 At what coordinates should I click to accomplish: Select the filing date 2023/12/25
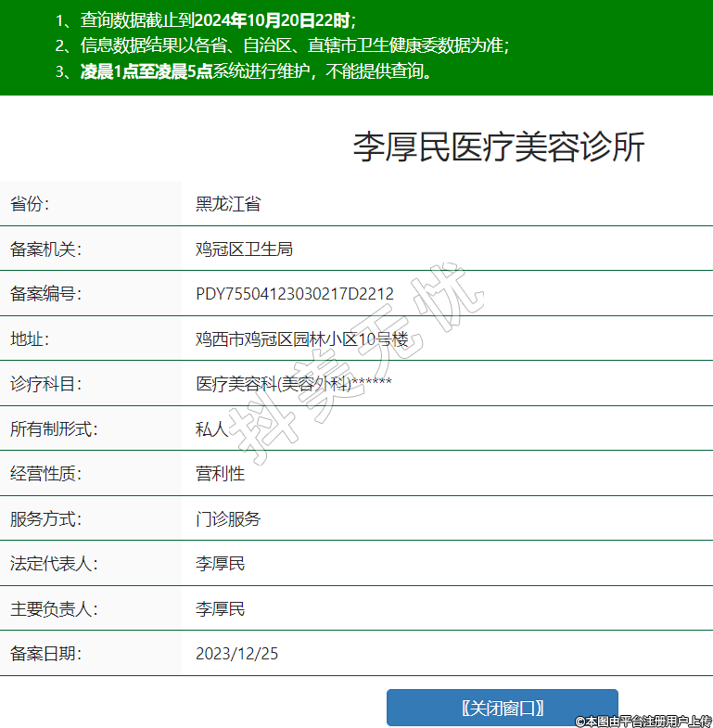click(x=236, y=654)
